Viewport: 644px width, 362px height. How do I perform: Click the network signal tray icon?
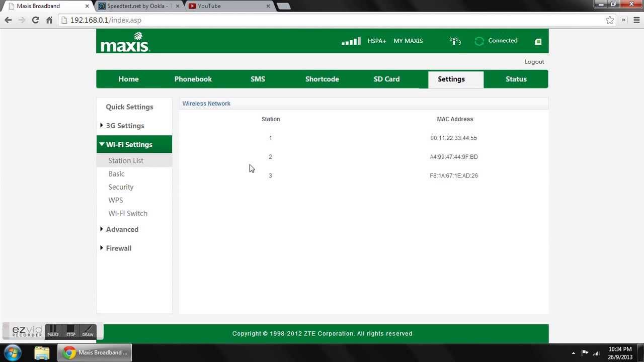point(597,353)
